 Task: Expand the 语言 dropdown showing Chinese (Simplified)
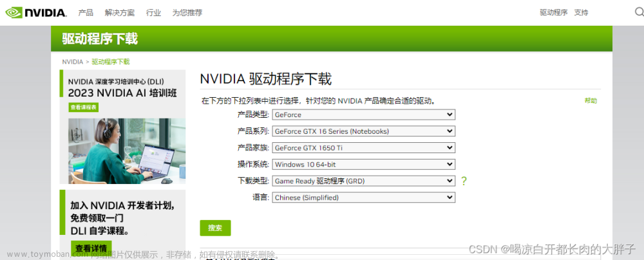pyautogui.click(x=363, y=198)
